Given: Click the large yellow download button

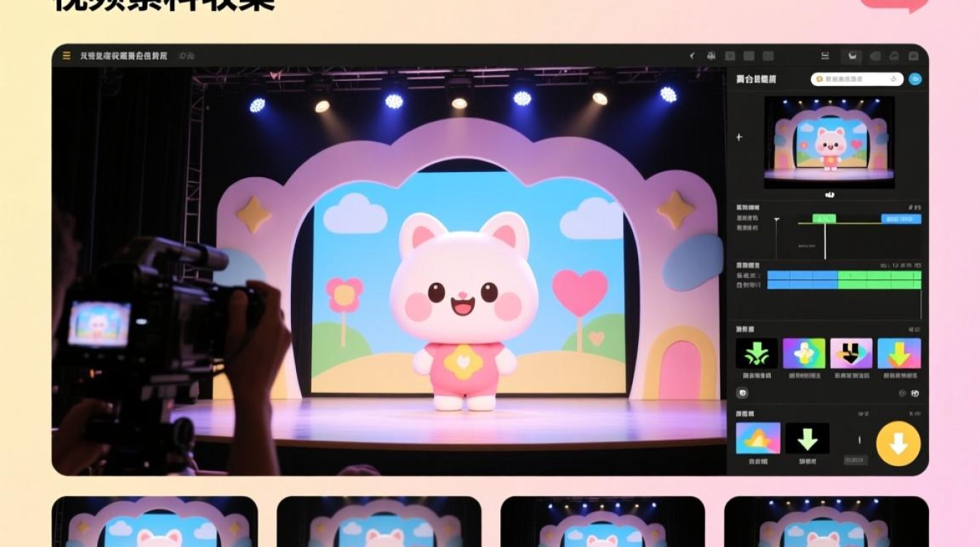Looking at the screenshot, I should [x=898, y=443].
